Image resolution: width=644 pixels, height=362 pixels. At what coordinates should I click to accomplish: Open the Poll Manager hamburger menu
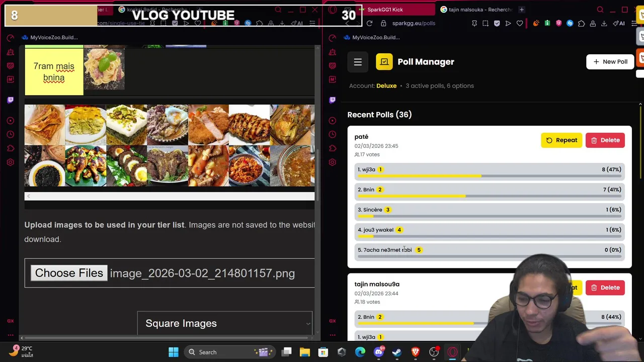(x=358, y=62)
